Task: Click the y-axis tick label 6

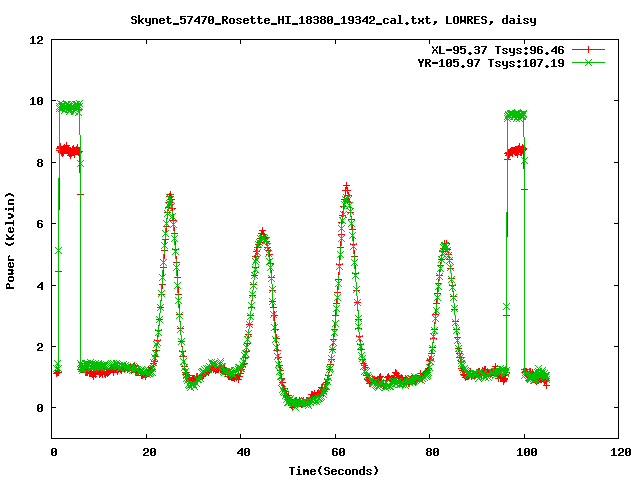Action: tap(40, 224)
